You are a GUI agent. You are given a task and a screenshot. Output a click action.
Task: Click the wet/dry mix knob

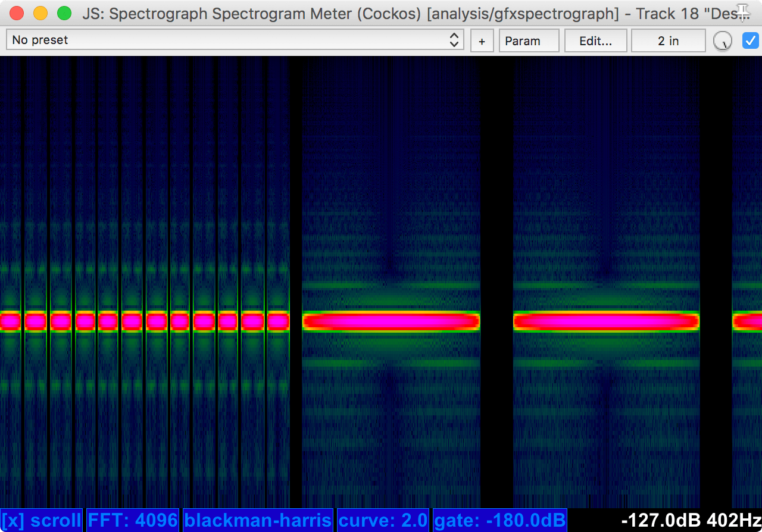pos(722,41)
